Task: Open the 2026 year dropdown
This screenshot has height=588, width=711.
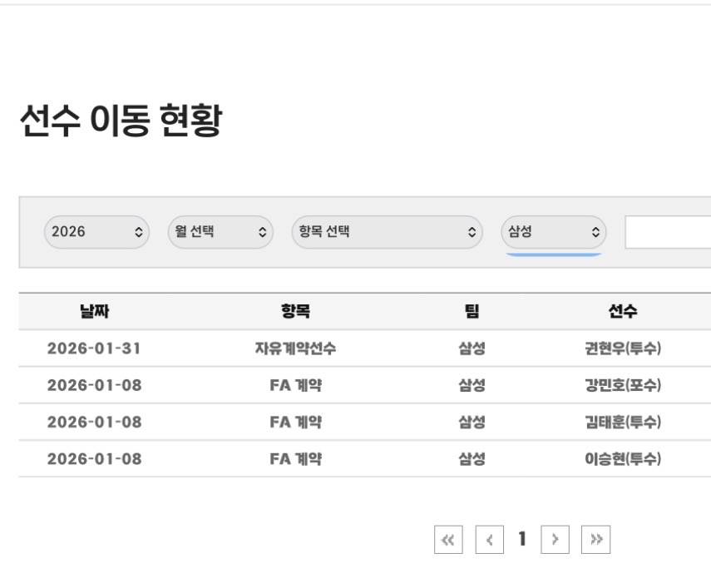Action: coord(96,232)
